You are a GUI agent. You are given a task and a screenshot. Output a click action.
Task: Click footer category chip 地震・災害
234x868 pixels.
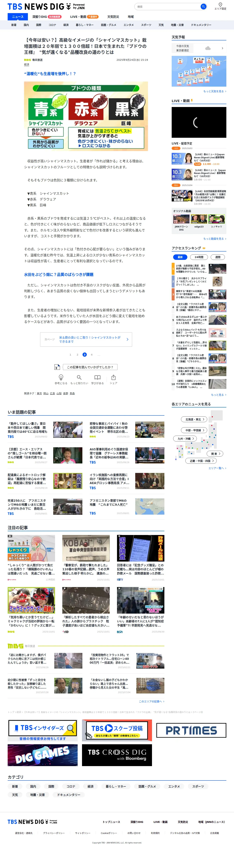pyautogui.click(x=37, y=794)
